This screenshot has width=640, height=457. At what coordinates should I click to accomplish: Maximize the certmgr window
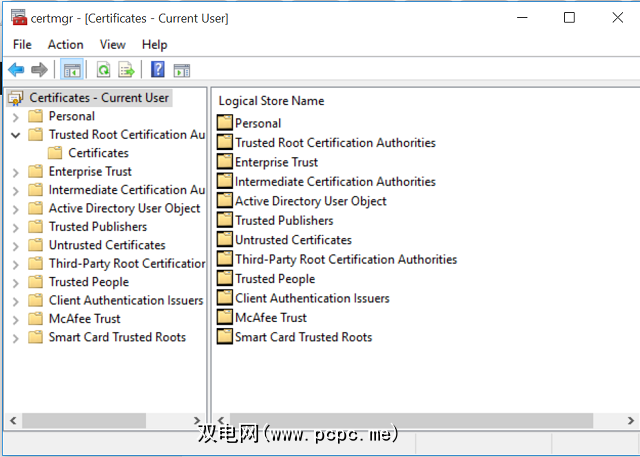click(569, 18)
